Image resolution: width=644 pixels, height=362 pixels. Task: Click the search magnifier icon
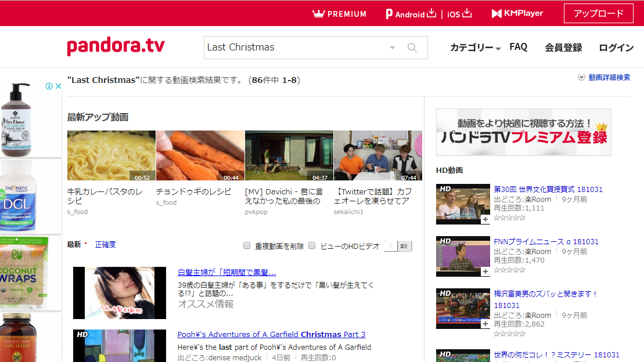[x=412, y=48]
